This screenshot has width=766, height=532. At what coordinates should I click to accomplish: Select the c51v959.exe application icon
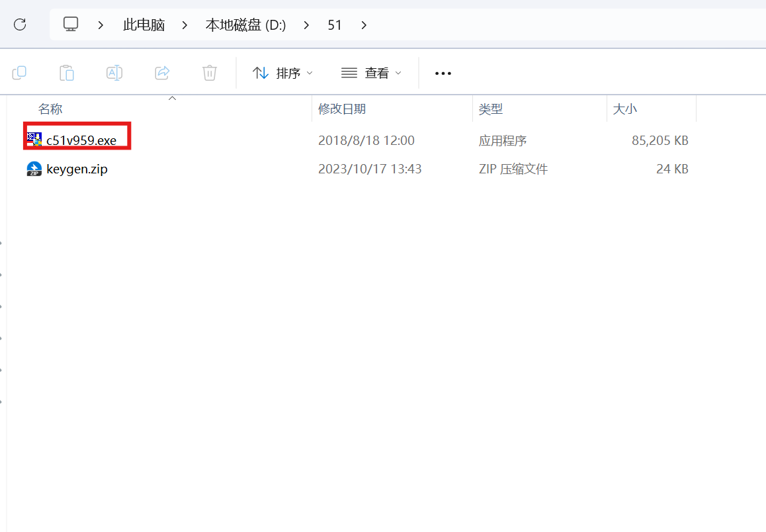[x=34, y=140]
